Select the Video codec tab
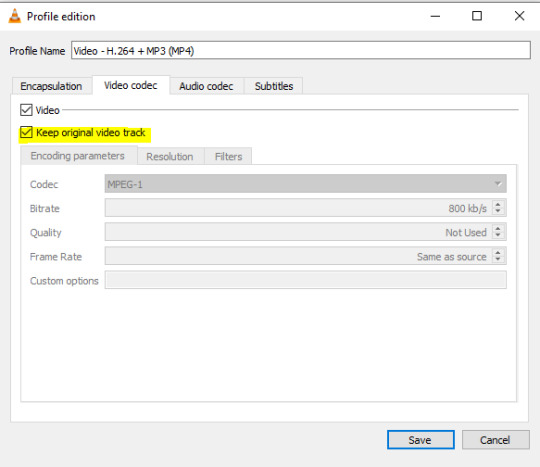 click(x=131, y=85)
